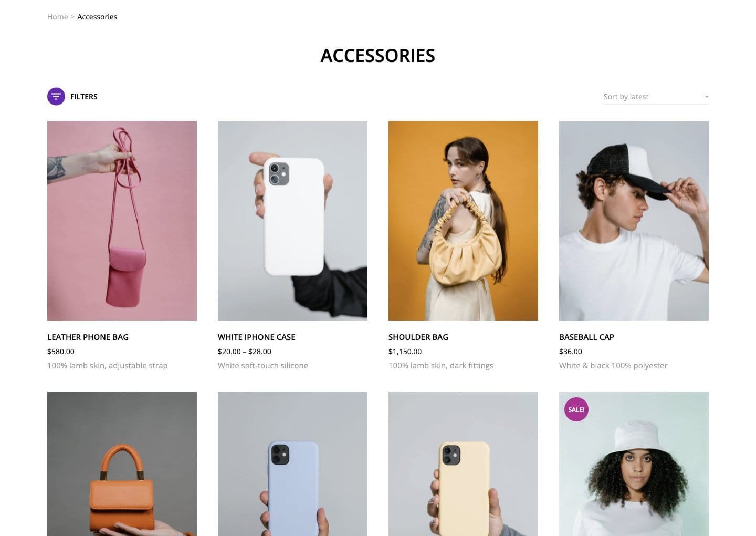Click the Accessories breadcrumb
The height and width of the screenshot is (536, 756).
coord(97,17)
